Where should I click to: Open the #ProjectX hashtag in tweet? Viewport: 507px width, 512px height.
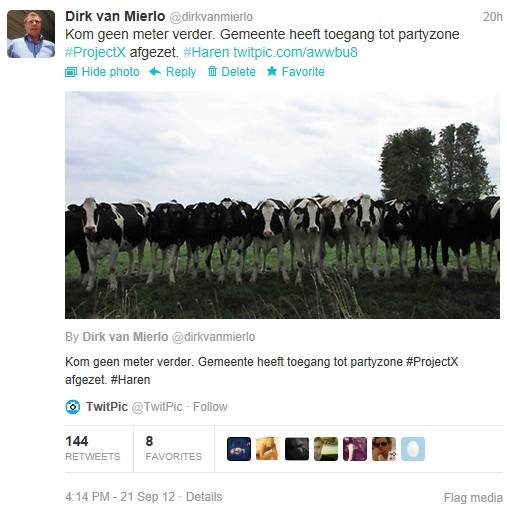96,53
